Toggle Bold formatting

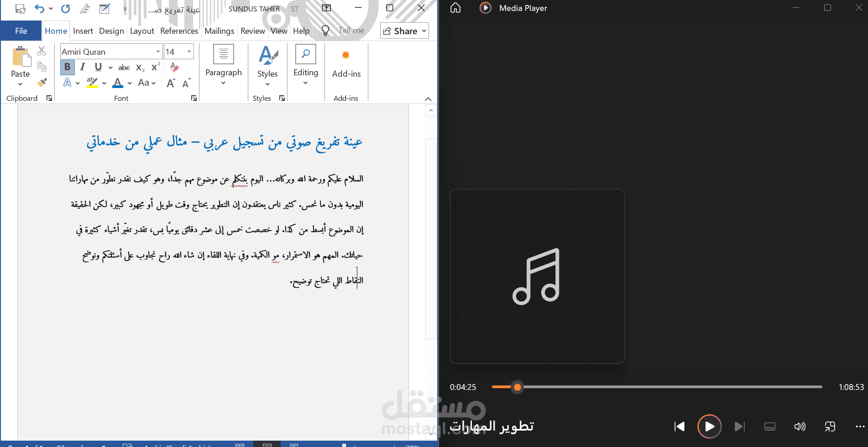(67, 67)
